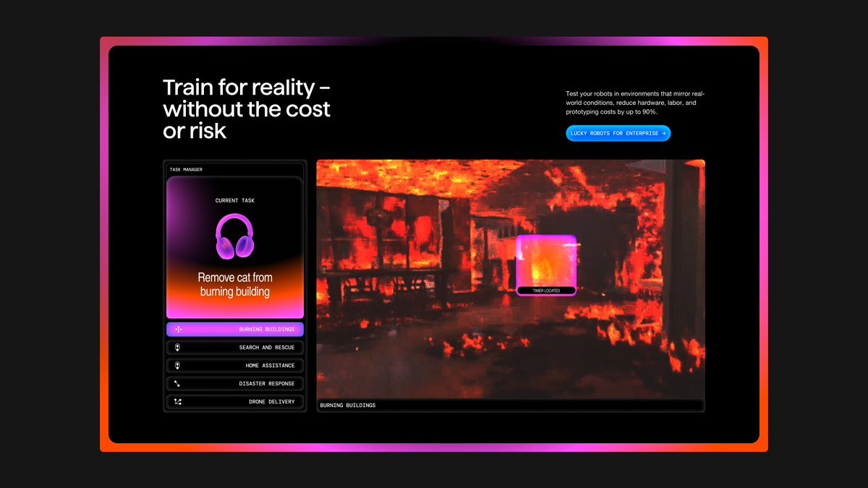The height and width of the screenshot is (488, 868).
Task: Choose the Home Assistance scenario
Action: [x=235, y=366]
